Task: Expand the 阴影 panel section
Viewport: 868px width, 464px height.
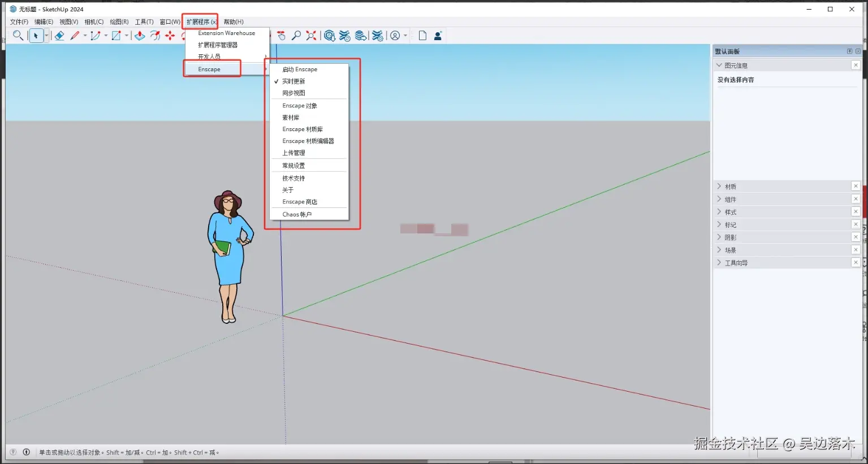Action: [719, 237]
